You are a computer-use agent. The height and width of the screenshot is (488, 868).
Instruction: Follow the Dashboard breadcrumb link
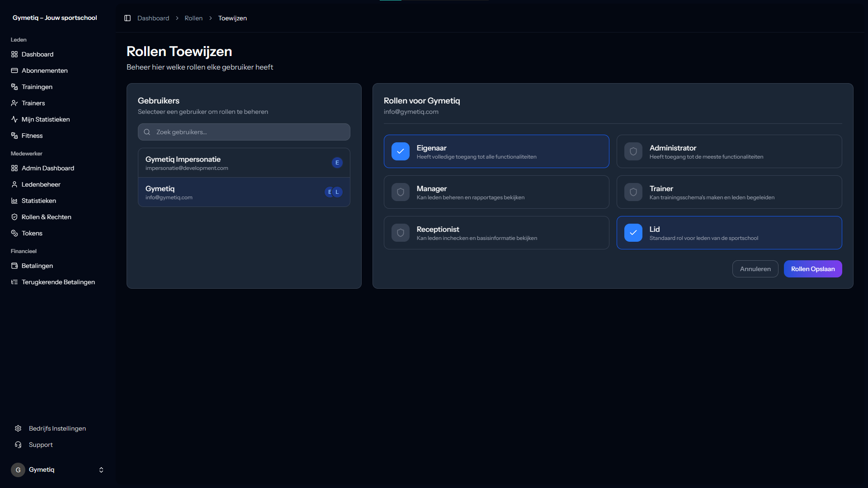tap(153, 18)
